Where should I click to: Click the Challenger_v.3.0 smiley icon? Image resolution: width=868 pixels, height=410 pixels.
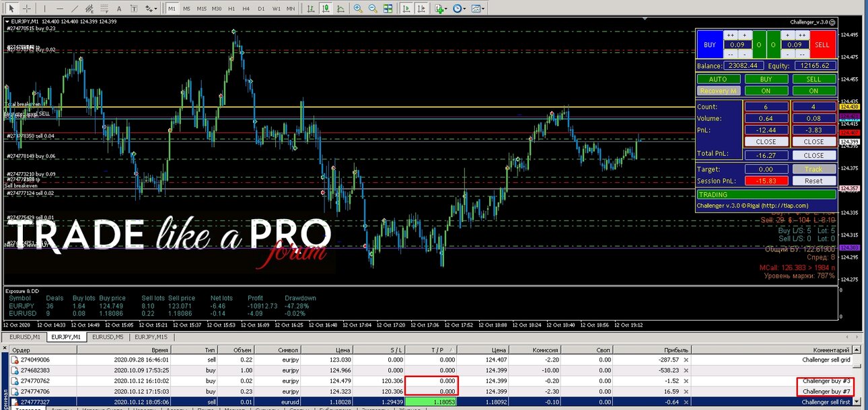coord(832,22)
